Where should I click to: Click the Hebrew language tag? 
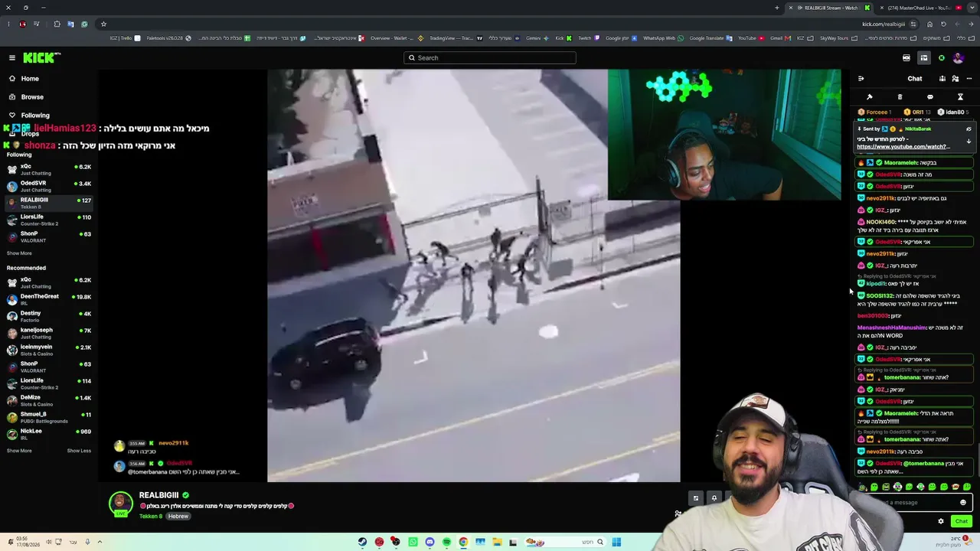click(x=178, y=517)
